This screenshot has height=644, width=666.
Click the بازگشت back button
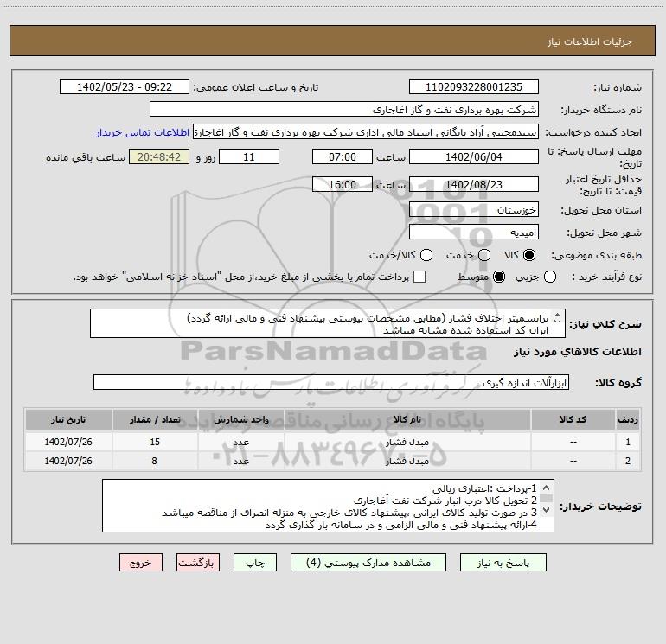click(198, 563)
